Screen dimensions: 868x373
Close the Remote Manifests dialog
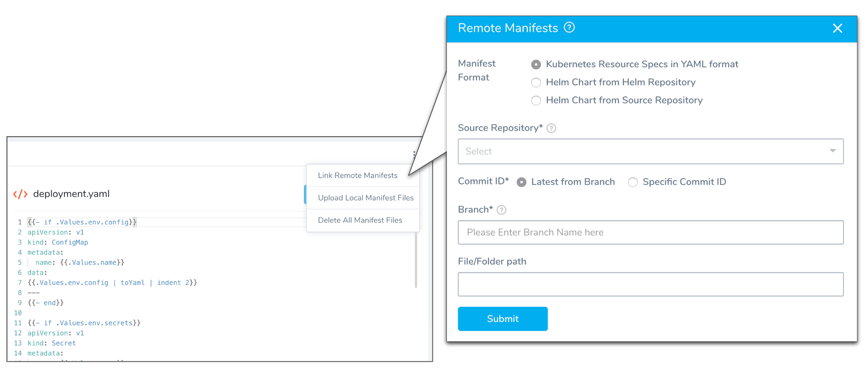[x=837, y=28]
